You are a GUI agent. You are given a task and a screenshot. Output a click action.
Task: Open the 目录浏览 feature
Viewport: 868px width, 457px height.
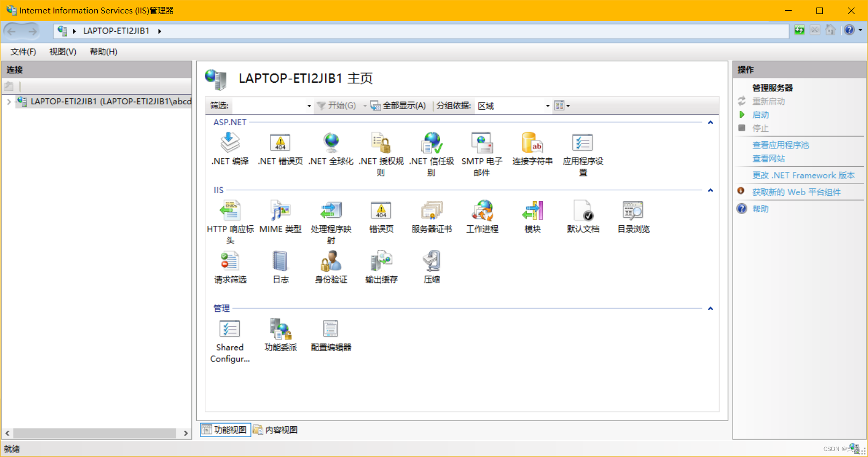pyautogui.click(x=634, y=217)
